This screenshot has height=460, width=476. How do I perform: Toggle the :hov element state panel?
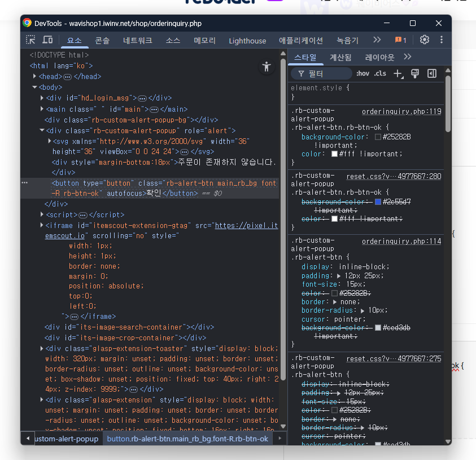pos(363,73)
